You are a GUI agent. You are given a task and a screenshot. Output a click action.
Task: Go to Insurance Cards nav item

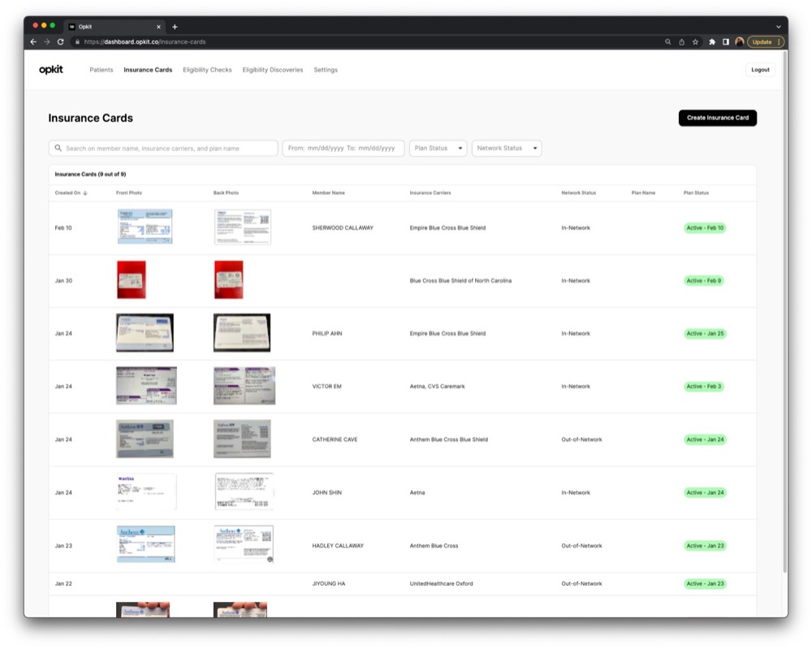(x=148, y=70)
